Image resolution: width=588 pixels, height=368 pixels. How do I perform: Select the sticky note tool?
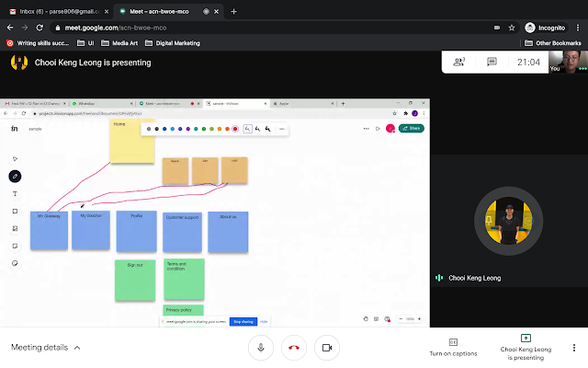pos(15,246)
